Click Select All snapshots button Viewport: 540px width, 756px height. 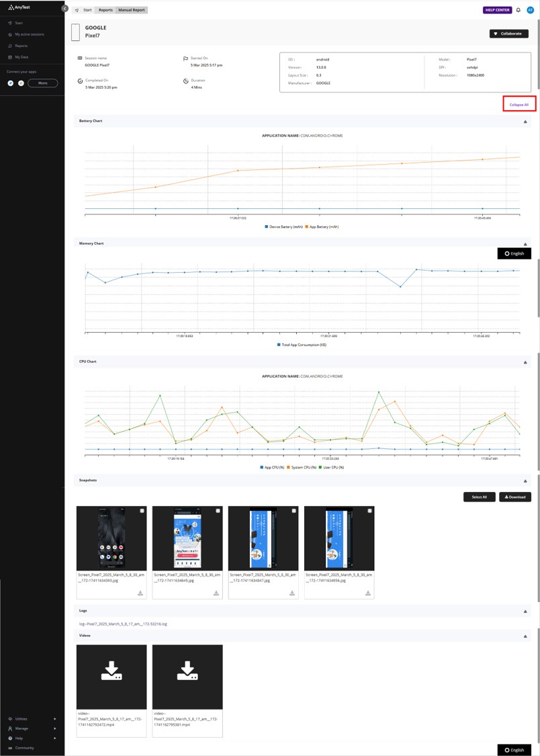click(479, 497)
